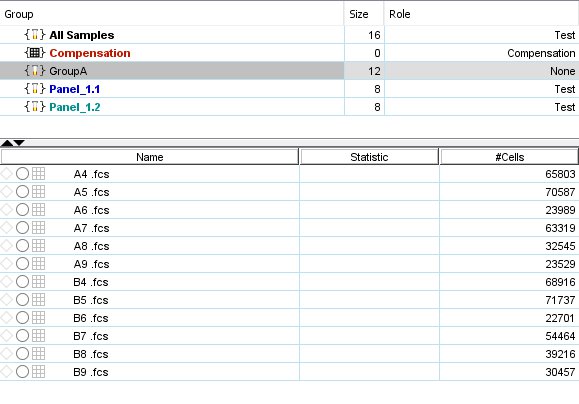Select the GroupA row in group list

click(x=290, y=71)
